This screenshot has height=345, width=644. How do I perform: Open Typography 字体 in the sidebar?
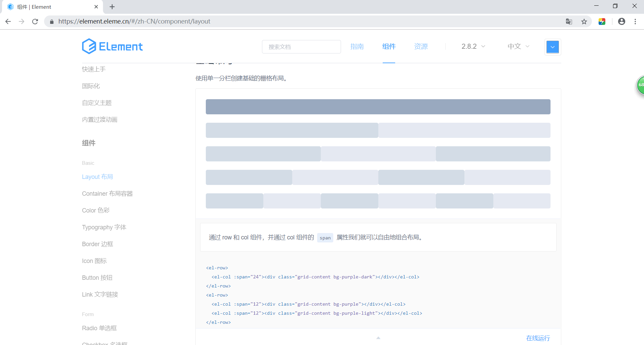[x=104, y=227]
